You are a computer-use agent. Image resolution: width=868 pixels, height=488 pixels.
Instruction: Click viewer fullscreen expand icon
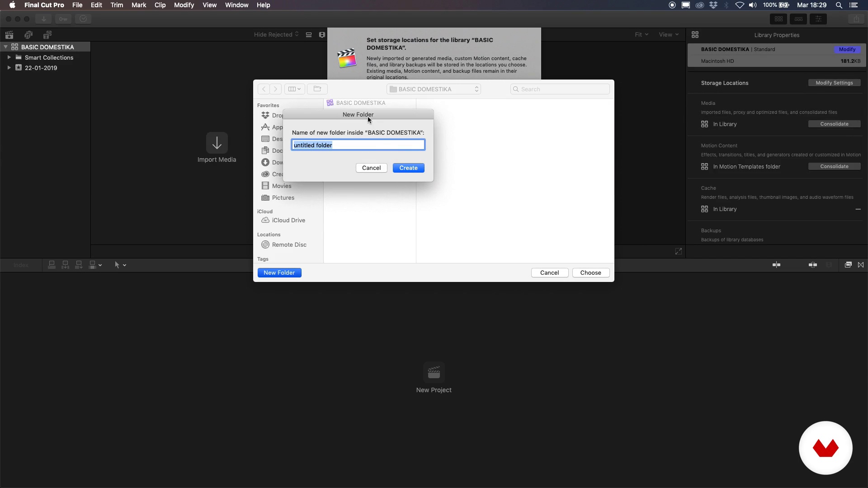point(679,251)
